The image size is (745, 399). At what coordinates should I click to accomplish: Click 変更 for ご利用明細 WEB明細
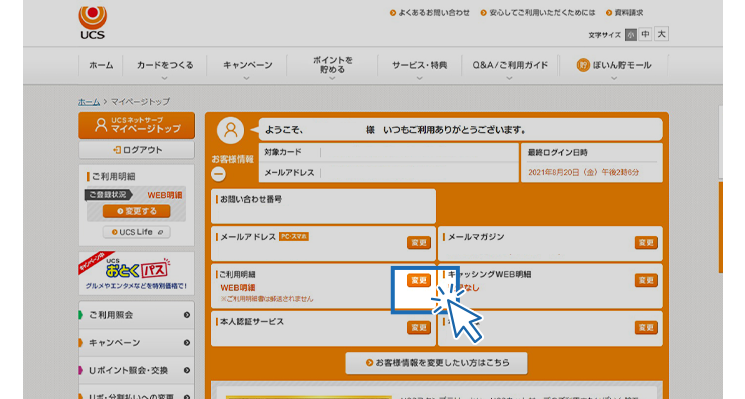419,280
